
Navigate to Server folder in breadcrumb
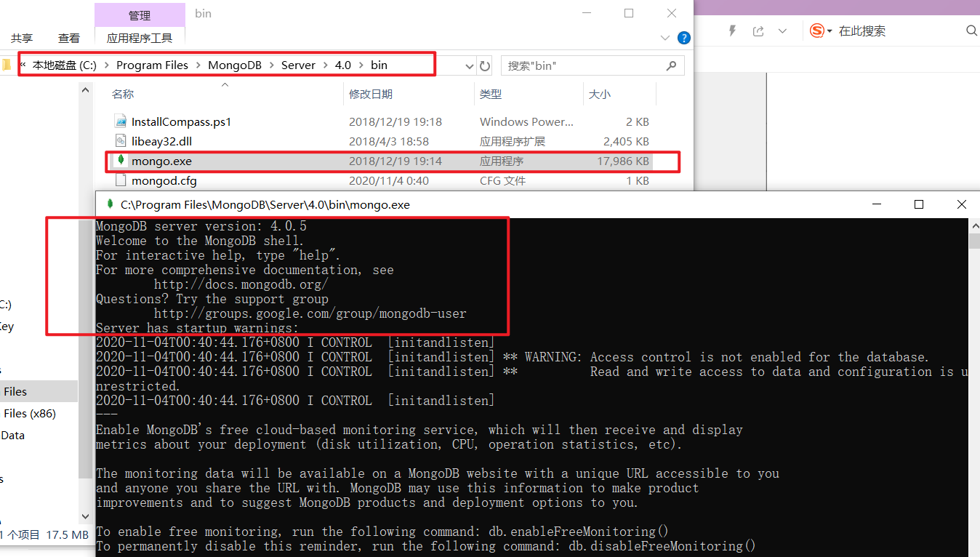click(x=298, y=65)
